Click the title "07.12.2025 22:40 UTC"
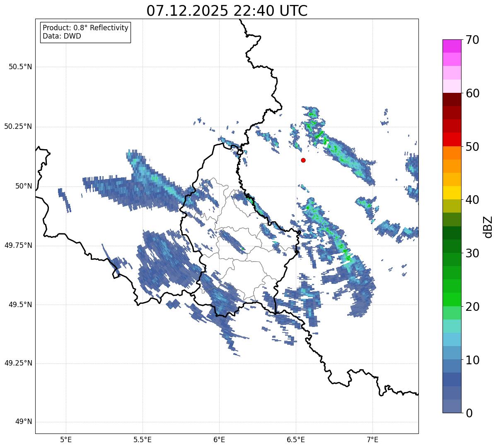 (227, 11)
